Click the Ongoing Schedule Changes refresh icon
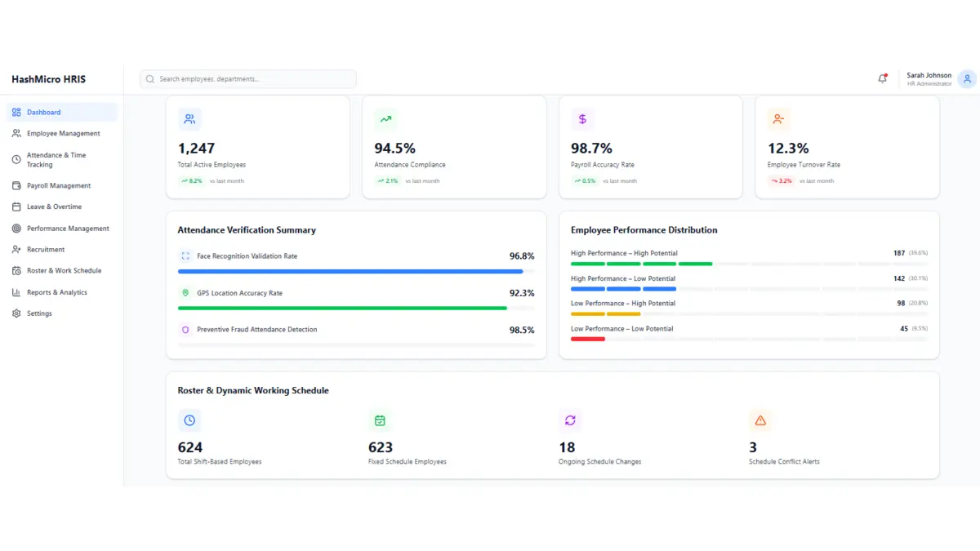Screen dimensions: 980x551 [570, 420]
